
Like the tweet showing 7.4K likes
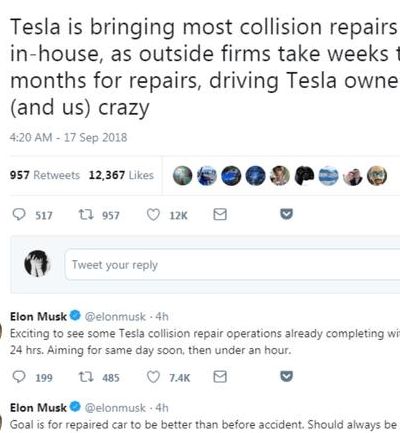(153, 377)
